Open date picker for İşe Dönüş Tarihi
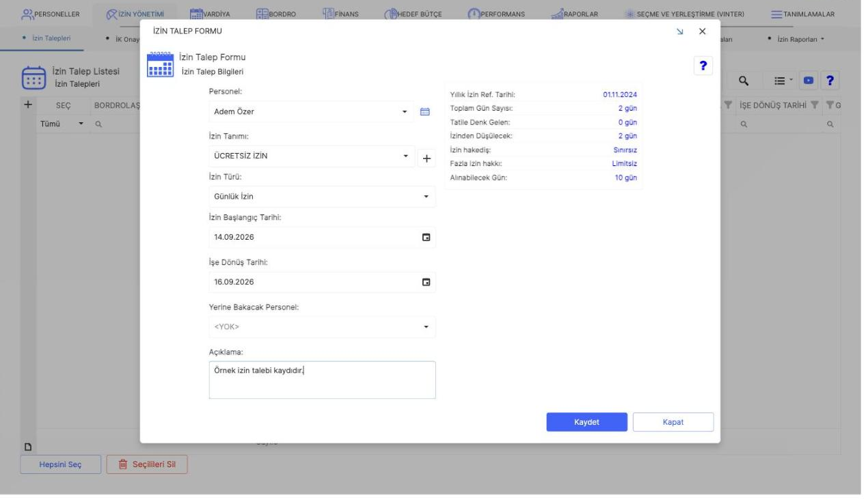 coord(426,281)
